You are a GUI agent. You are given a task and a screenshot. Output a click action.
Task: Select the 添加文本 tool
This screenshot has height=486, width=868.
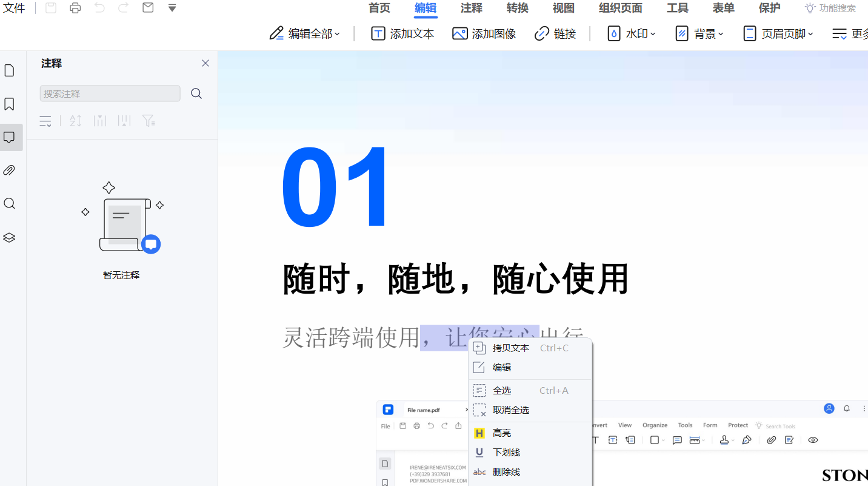point(402,33)
